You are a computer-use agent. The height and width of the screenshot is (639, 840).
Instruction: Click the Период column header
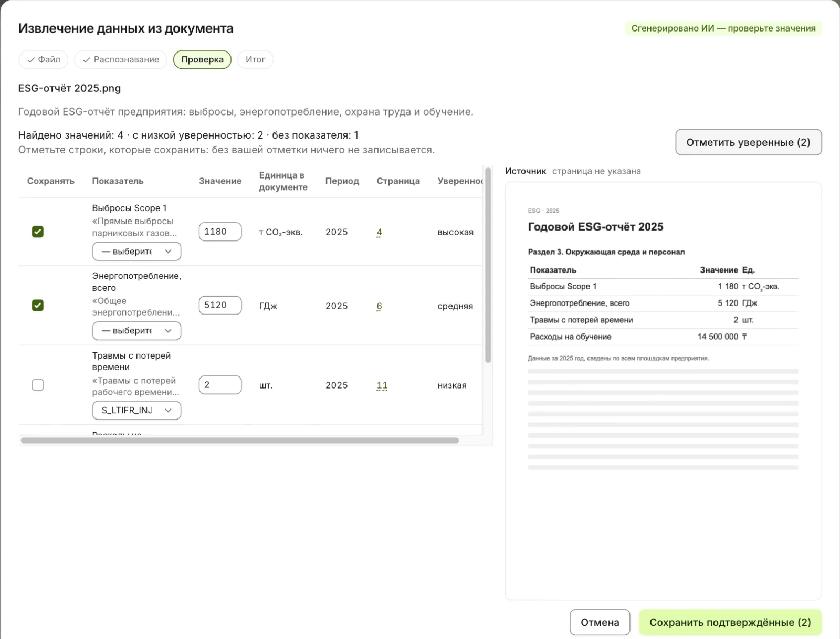342,181
